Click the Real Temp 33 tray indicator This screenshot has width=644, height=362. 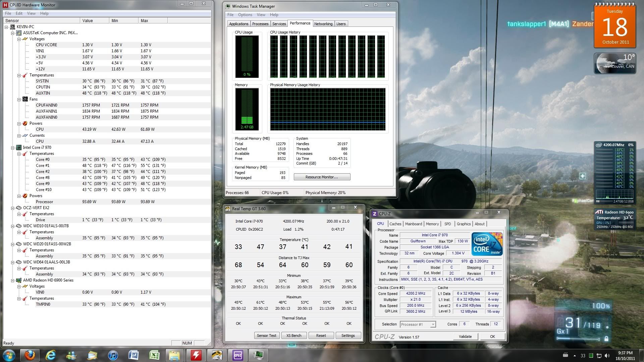583,356
